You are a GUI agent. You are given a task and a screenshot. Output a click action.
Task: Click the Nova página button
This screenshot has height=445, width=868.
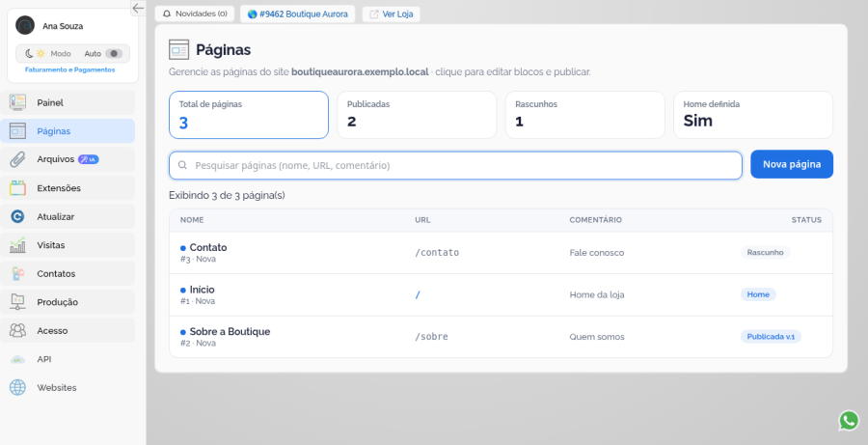(x=792, y=164)
